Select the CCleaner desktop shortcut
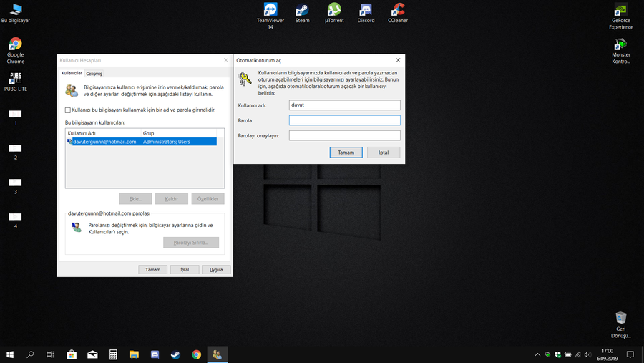 coord(397,10)
